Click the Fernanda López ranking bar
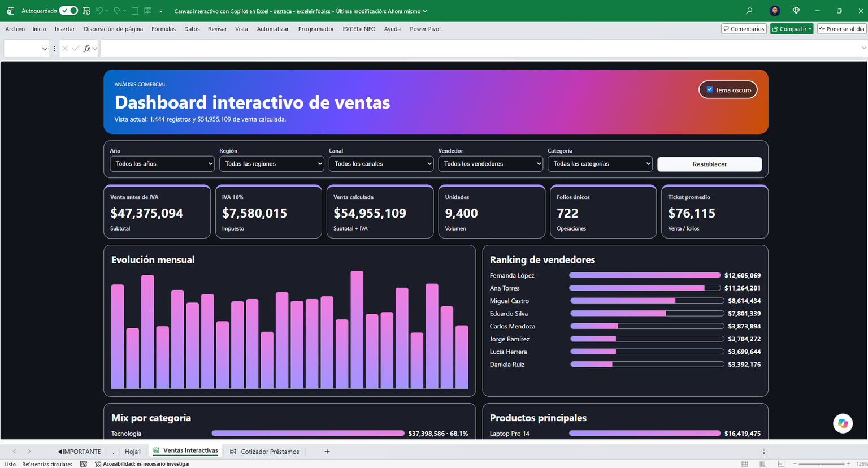 pos(645,275)
